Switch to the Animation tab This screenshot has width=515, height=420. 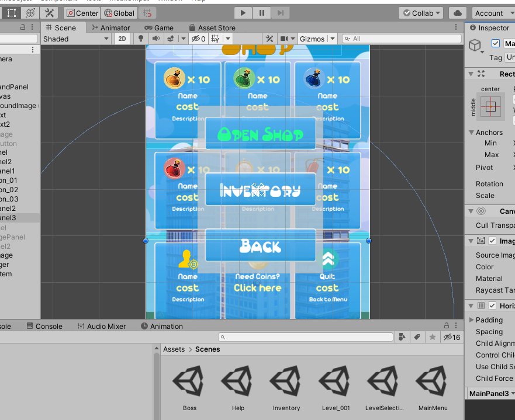click(162, 326)
